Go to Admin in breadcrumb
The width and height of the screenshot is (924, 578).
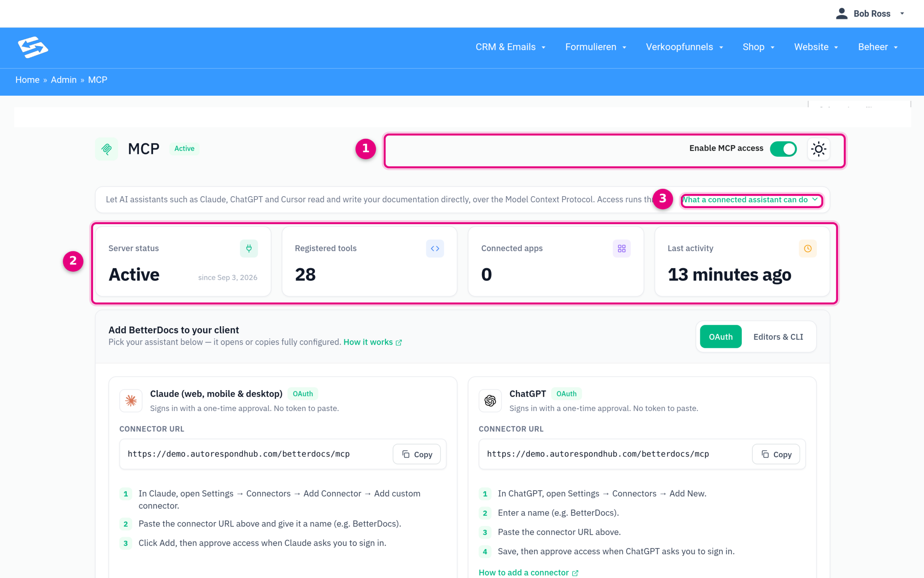tap(64, 80)
